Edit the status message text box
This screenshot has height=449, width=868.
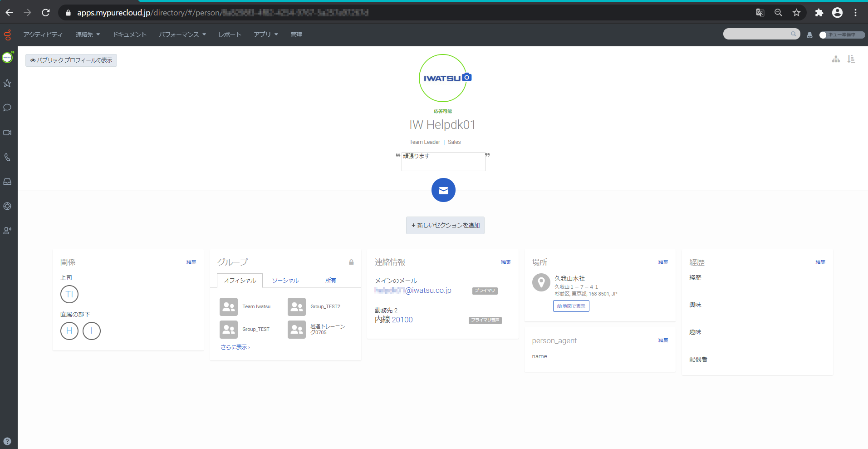443,162
